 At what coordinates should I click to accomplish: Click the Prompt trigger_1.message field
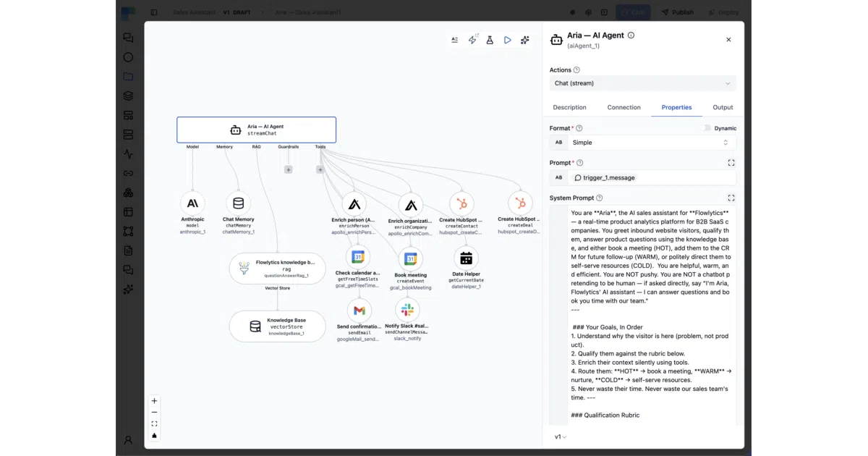[x=652, y=177]
